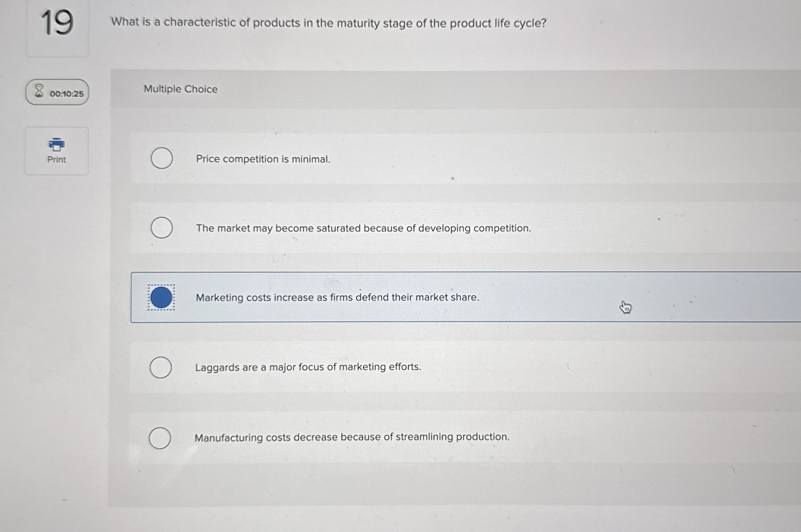801x532 pixels.
Task: Select the 'Manufacturing costs decrease' radio button
Action: [x=160, y=438]
